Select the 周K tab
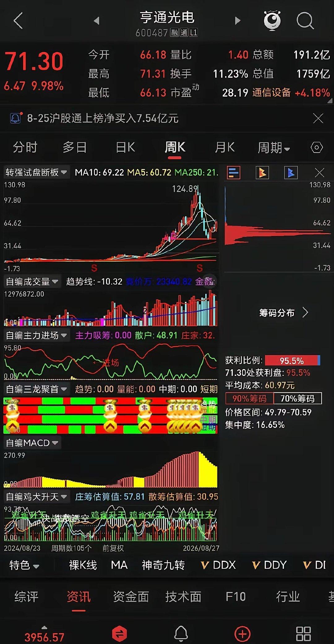 click(x=175, y=147)
